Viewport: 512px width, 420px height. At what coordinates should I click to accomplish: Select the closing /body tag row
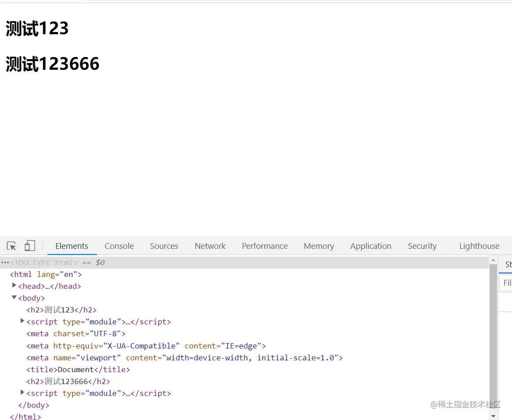coord(34,406)
